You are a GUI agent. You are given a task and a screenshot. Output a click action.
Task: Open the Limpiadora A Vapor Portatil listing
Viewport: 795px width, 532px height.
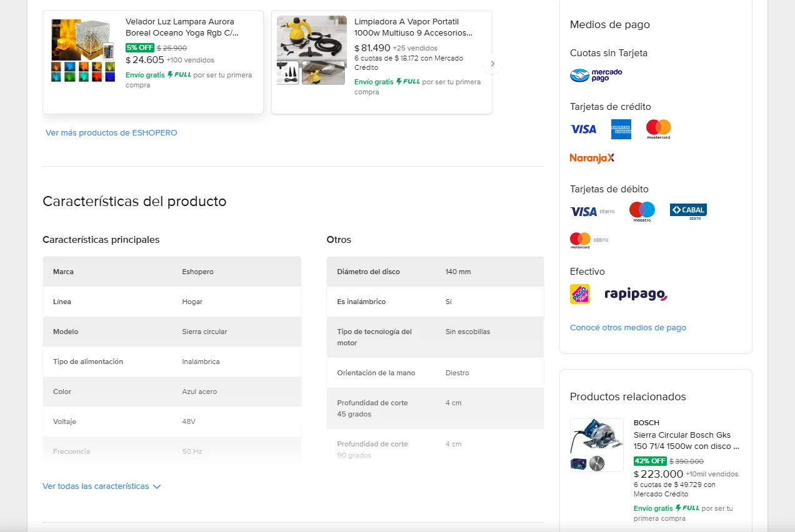point(413,27)
